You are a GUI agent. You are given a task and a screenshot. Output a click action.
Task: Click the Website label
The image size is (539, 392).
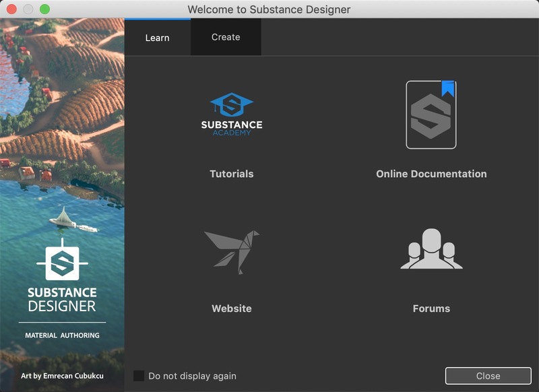coord(232,308)
